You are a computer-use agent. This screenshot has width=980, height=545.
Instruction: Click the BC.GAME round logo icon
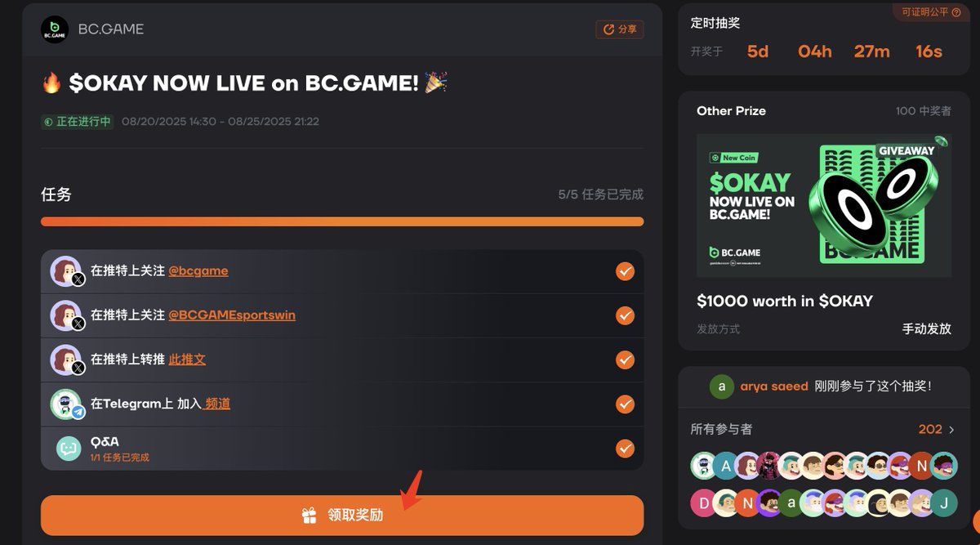tap(55, 29)
